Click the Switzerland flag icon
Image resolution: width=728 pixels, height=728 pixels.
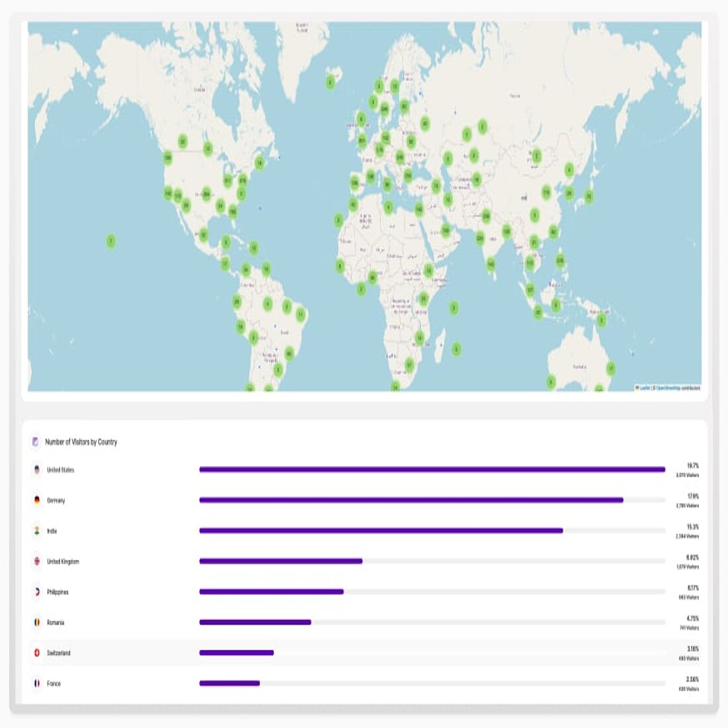(37, 653)
